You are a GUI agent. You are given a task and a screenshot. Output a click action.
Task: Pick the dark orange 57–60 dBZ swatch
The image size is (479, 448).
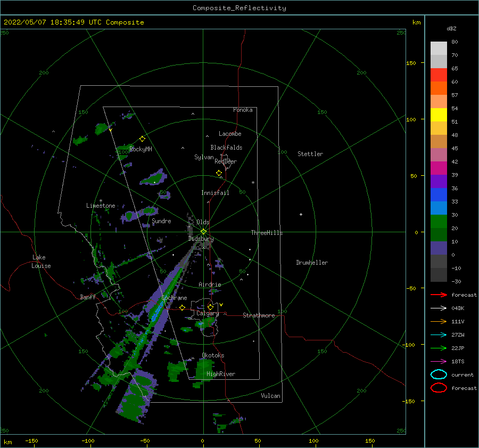point(439,88)
